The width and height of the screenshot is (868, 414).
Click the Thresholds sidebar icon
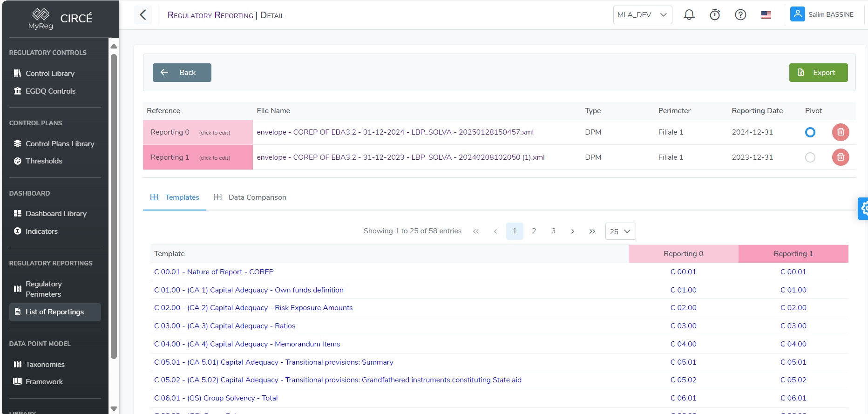click(18, 161)
